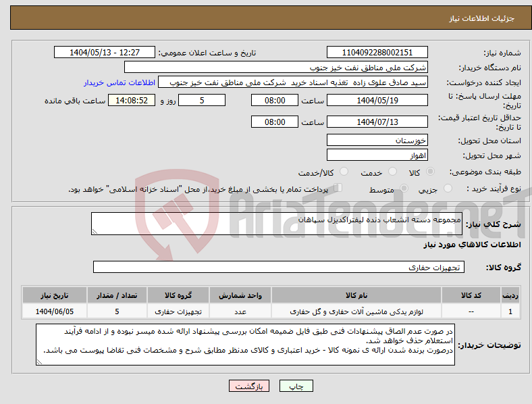Toggle the اسناد خزانه اسلامی payment checkbox
Image resolution: width=532 pixels, height=404 pixels.
pos(338,188)
